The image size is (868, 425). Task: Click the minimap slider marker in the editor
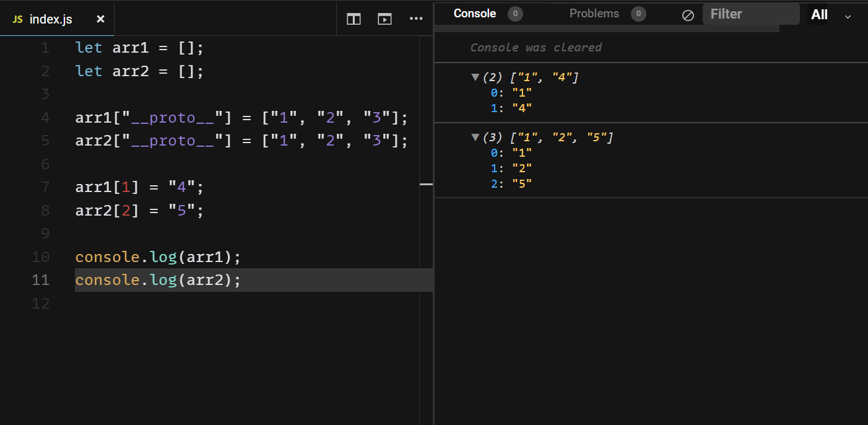point(426,185)
